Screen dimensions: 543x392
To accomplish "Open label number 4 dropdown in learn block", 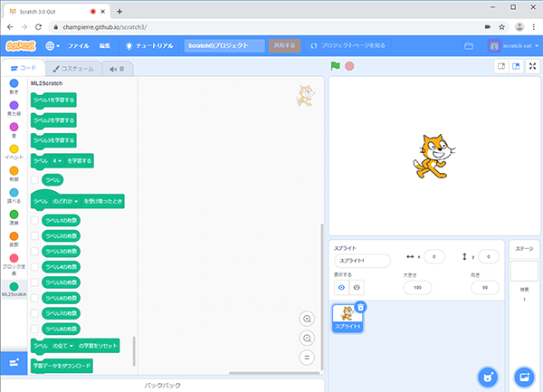I will (57, 161).
